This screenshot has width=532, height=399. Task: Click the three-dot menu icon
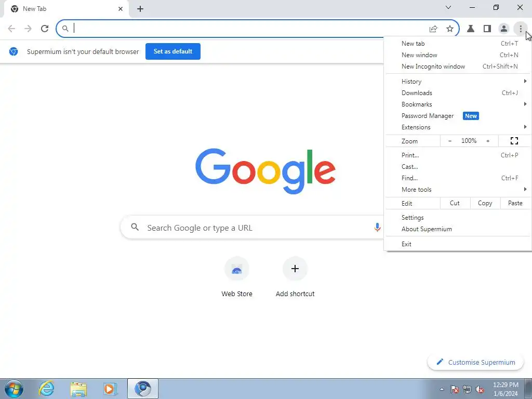pyautogui.click(x=521, y=29)
